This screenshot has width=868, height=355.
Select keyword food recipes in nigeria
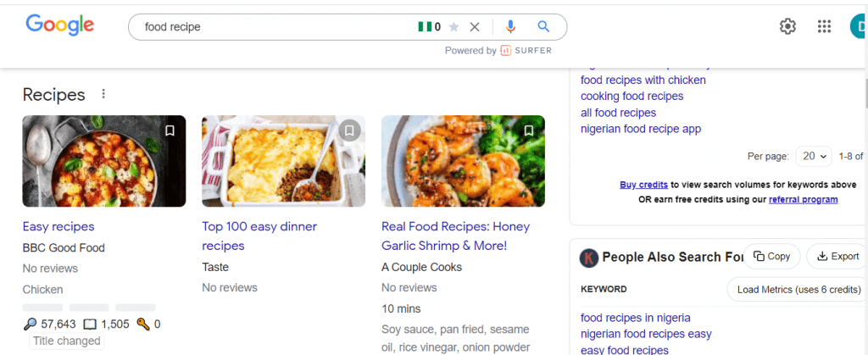tap(636, 318)
